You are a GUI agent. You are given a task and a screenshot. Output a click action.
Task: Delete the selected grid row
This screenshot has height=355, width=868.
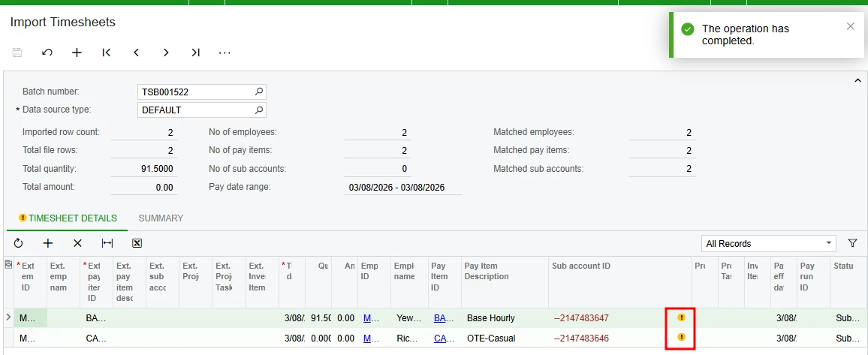77,243
